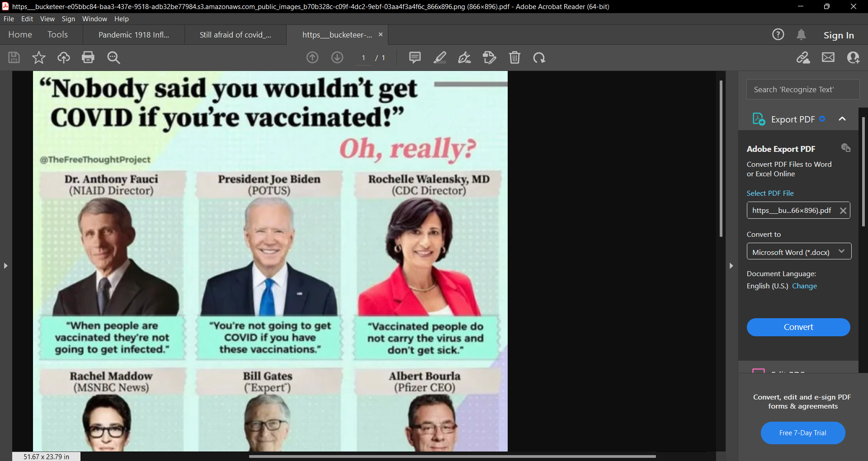Open the Tools tab

57,34
